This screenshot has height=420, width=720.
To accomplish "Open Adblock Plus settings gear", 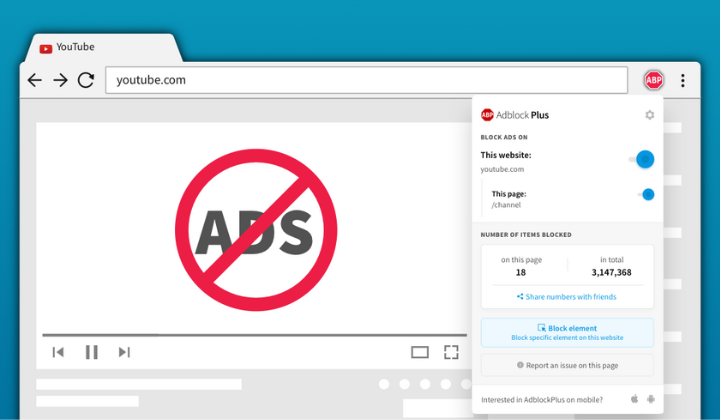I will (649, 115).
